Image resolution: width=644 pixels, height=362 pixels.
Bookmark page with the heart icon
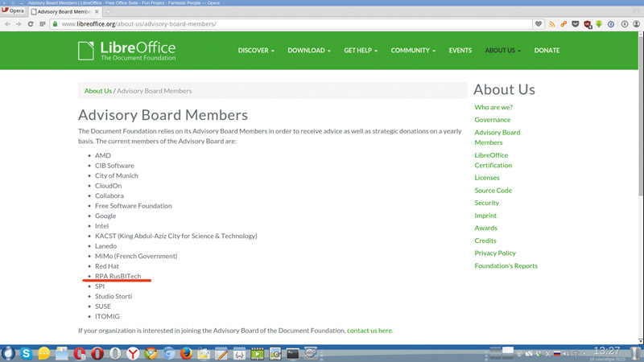pos(539,24)
